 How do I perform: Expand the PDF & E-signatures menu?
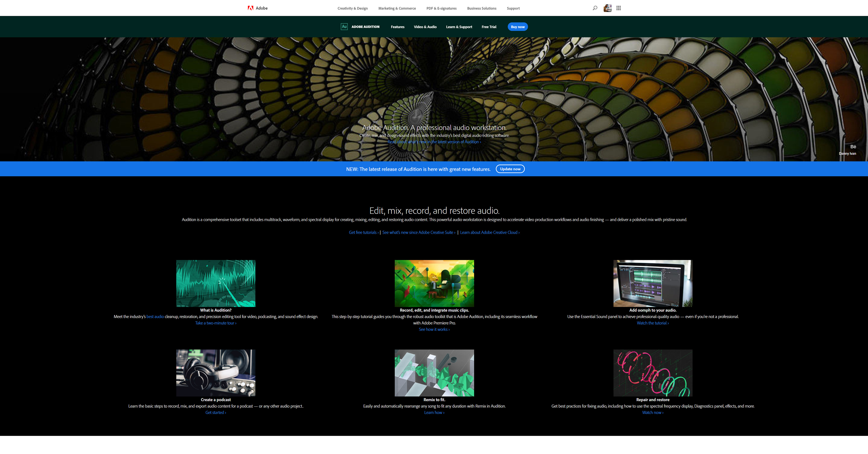441,8
